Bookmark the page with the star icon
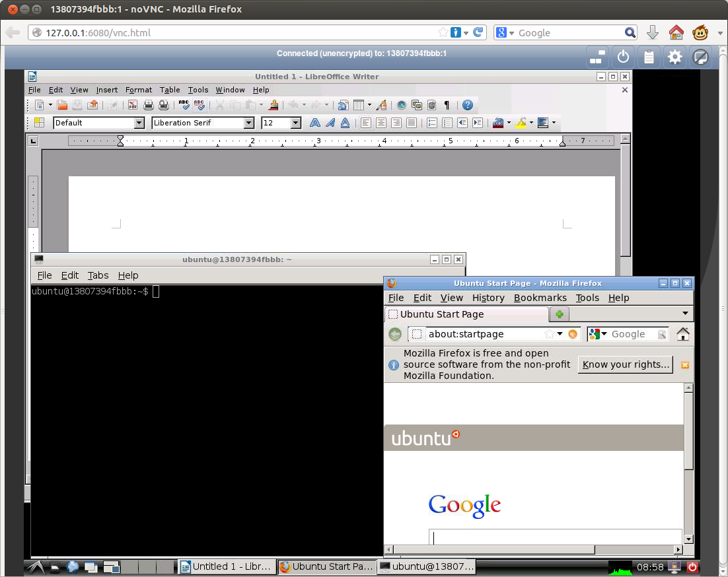 tap(549, 334)
